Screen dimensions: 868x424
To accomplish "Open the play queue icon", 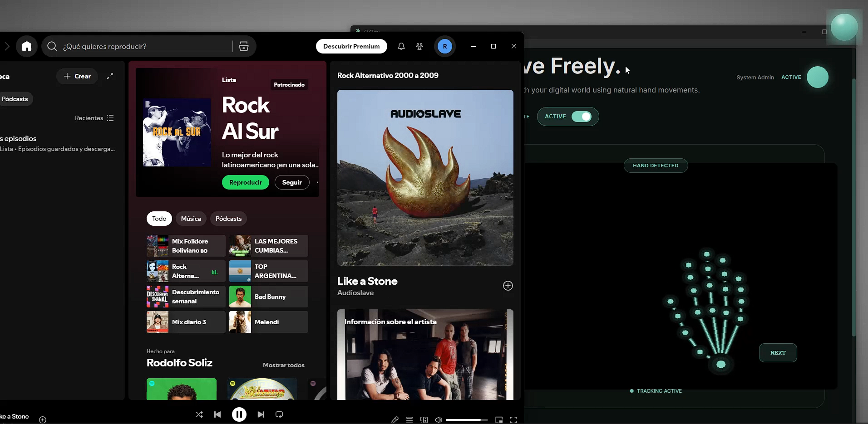I will (409, 420).
